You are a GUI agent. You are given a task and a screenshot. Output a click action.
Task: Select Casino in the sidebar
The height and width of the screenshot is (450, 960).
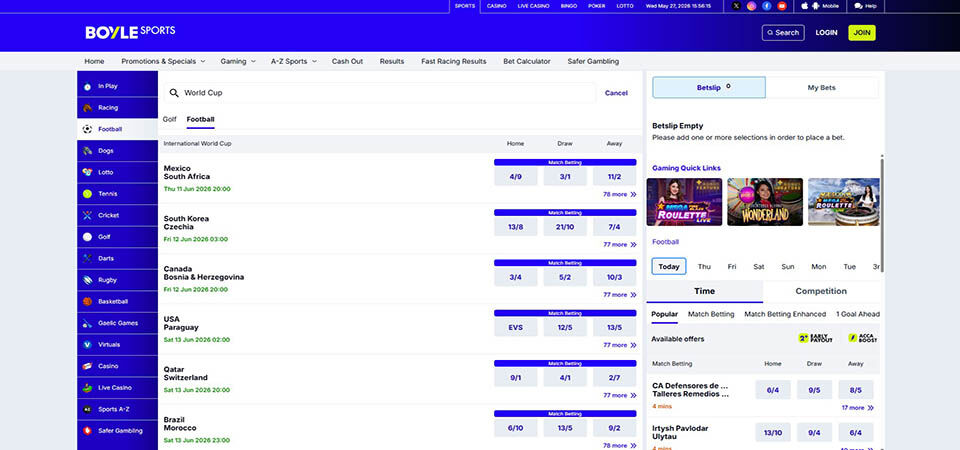(118, 366)
